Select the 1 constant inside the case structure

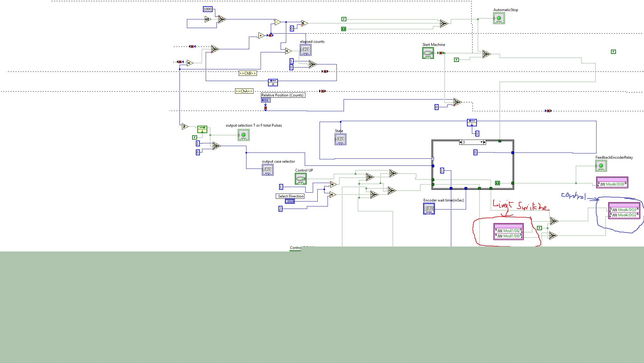pyautogui.click(x=442, y=171)
